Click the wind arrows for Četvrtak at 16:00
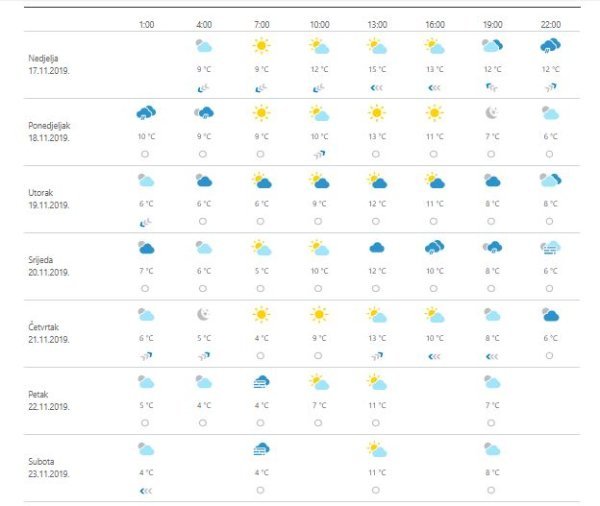The image size is (600, 506). (434, 355)
